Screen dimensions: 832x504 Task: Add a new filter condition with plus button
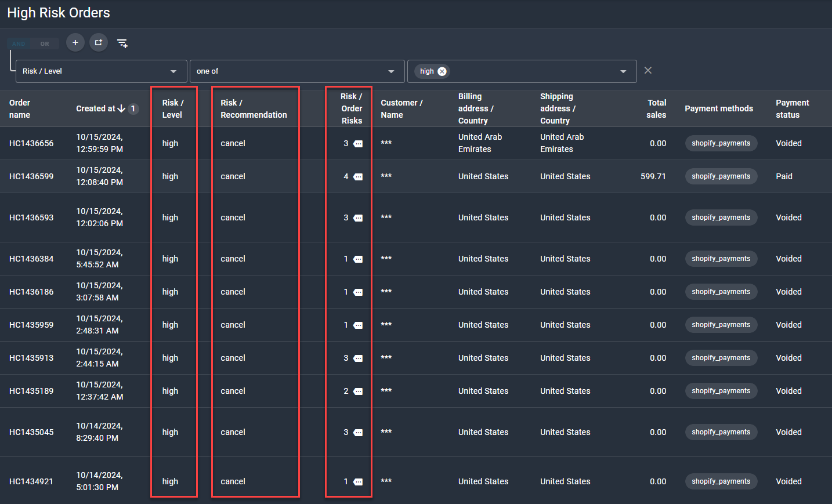75,42
